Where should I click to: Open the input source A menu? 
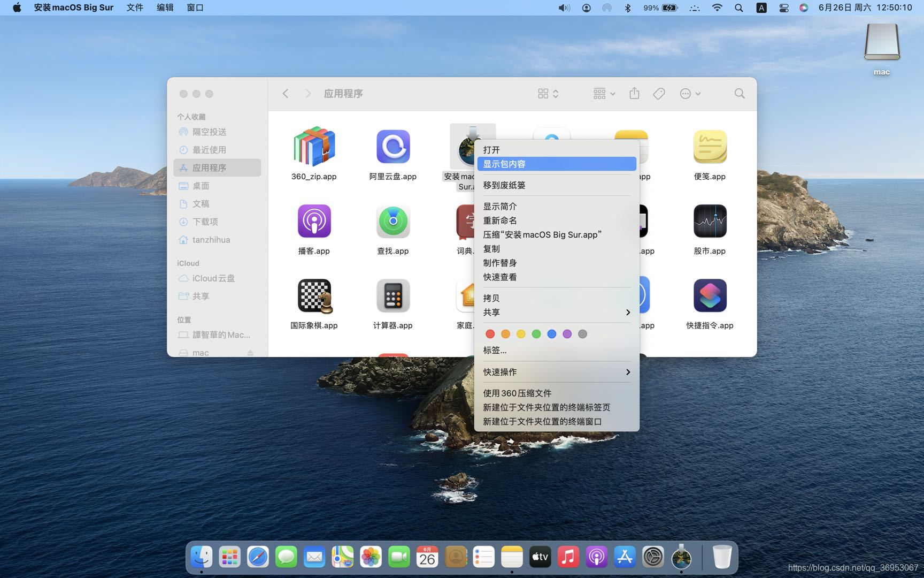click(x=761, y=8)
